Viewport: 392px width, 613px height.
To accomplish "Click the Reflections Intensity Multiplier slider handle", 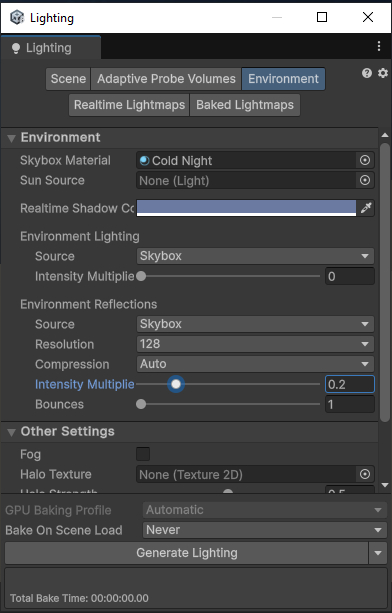I will [x=176, y=384].
